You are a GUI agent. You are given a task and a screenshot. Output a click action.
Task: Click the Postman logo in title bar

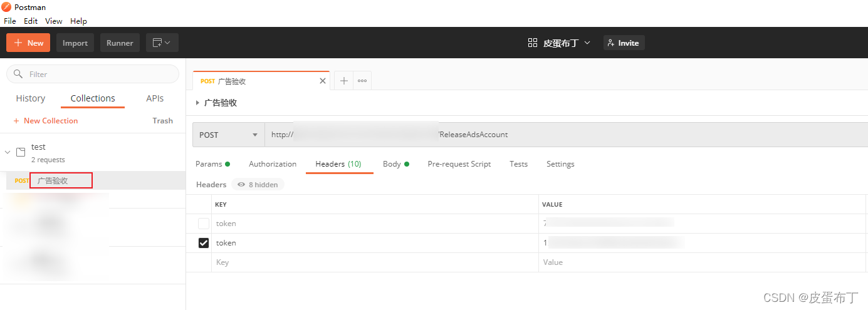pos(6,7)
